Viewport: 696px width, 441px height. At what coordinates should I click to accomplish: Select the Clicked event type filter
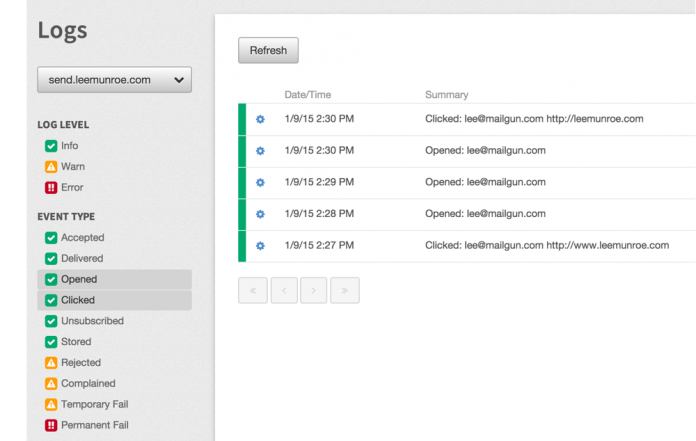click(51, 300)
